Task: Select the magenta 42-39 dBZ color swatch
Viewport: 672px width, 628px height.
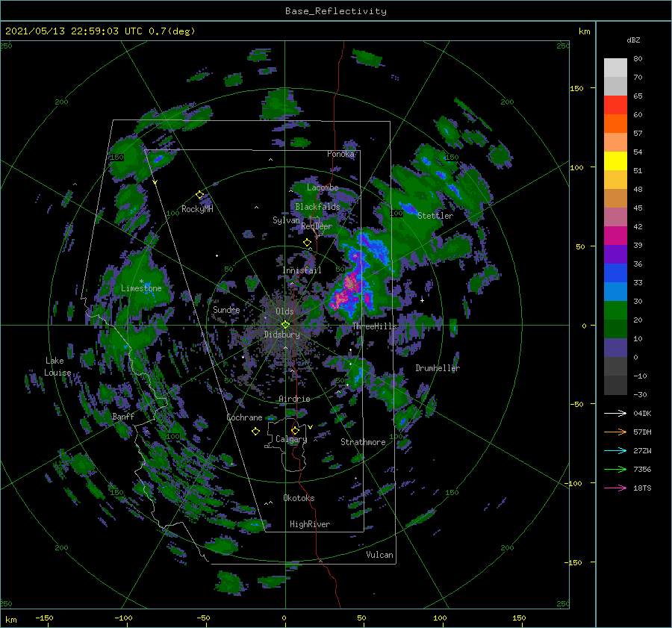Action: point(615,236)
